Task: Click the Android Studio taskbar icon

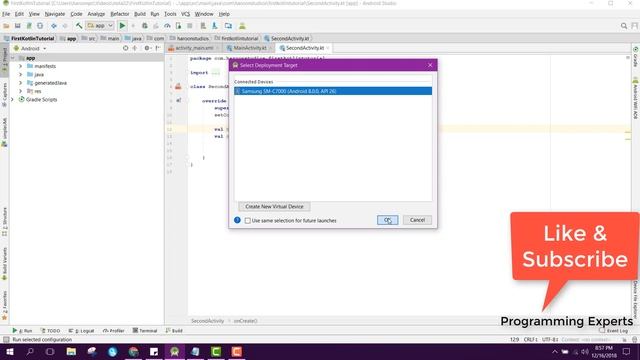Action: pyautogui.click(x=175, y=351)
